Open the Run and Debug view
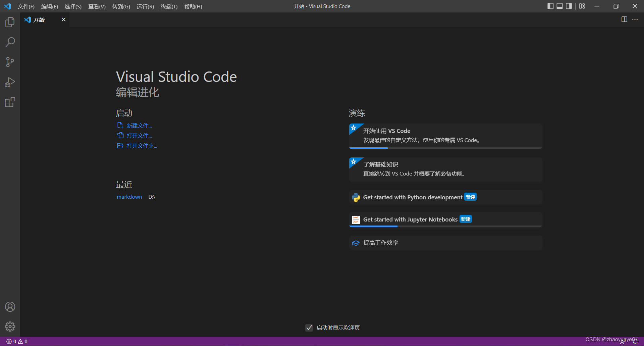The height and width of the screenshot is (346, 644). pos(10,82)
